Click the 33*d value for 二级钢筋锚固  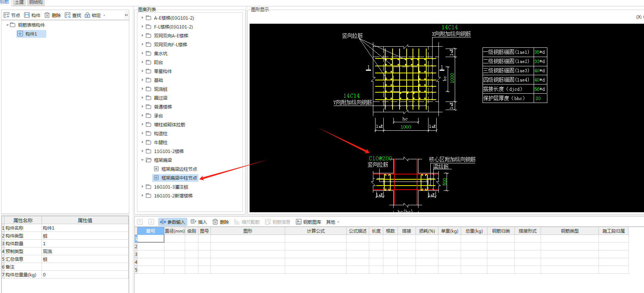point(540,61)
